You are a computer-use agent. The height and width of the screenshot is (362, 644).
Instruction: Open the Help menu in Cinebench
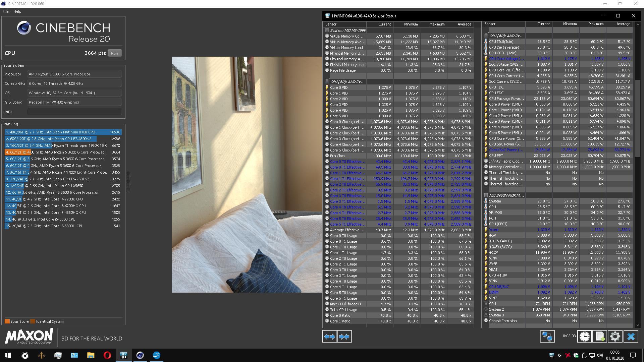[17, 11]
